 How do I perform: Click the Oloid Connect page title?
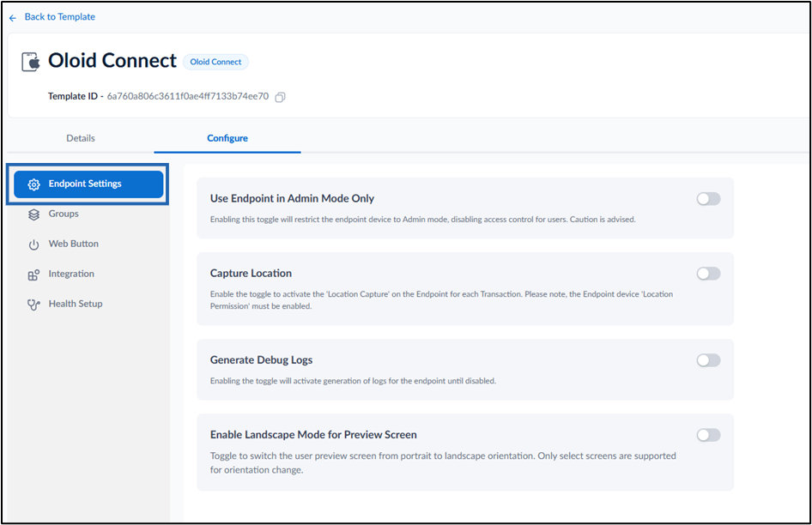[112, 61]
